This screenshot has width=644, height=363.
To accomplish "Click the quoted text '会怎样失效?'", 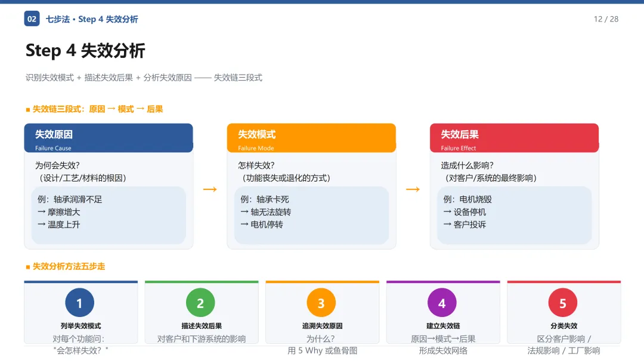I will (81, 350).
